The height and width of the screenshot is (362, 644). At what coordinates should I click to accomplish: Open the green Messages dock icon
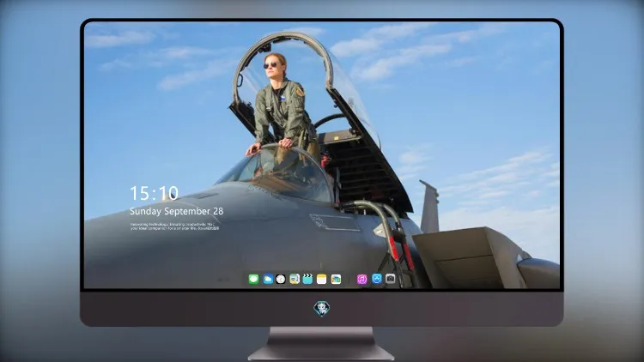pos(253,279)
